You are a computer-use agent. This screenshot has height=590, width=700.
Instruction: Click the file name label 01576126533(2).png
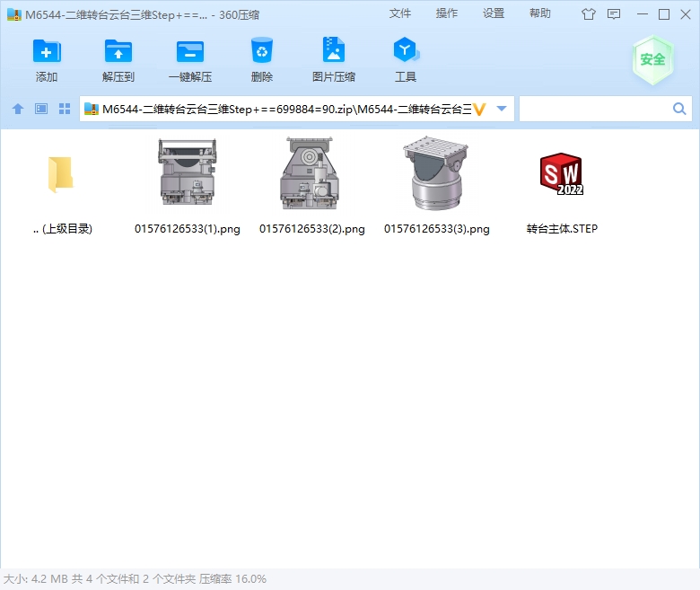tap(312, 229)
